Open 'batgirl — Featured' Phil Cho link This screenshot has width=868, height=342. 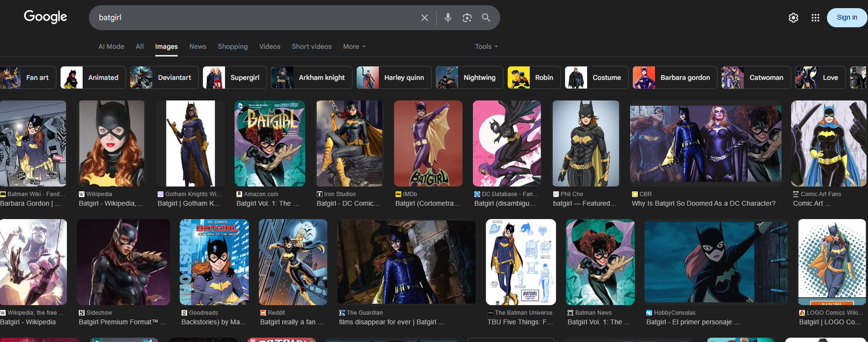pyautogui.click(x=585, y=203)
